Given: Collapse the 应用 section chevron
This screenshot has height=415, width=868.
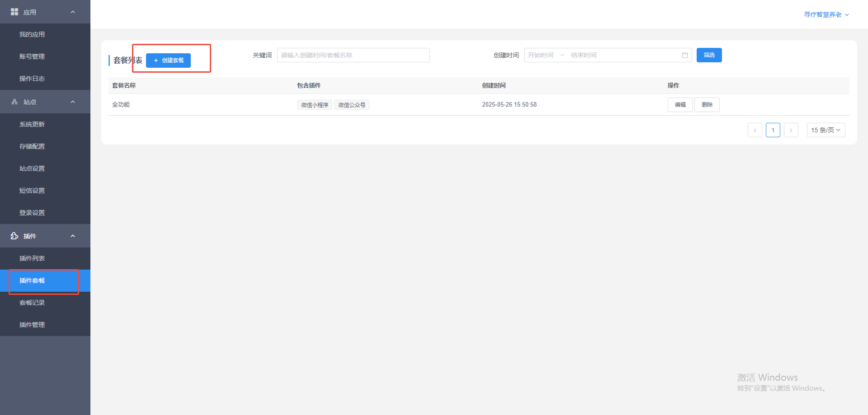Looking at the screenshot, I should point(73,12).
